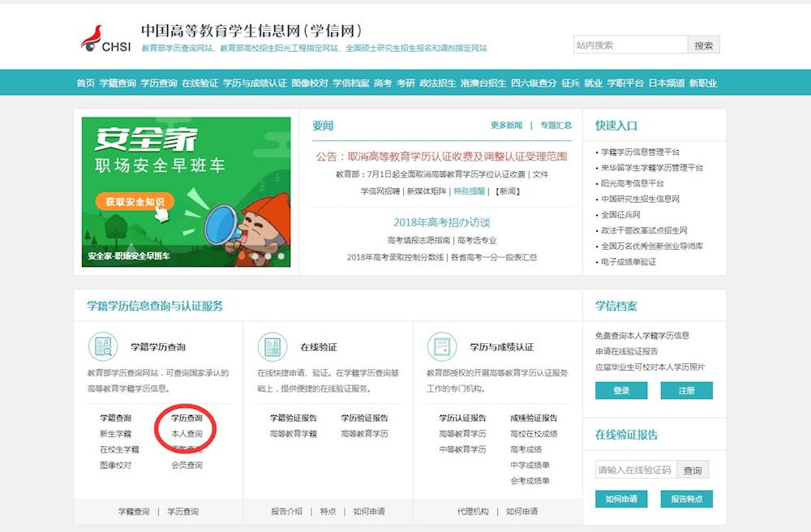Open the 新生学籍 link

tap(115, 434)
